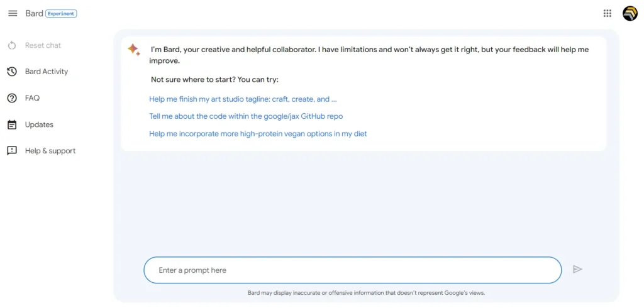The width and height of the screenshot is (644, 308).
Task: Open the Updates label in sidebar
Action: tap(39, 124)
